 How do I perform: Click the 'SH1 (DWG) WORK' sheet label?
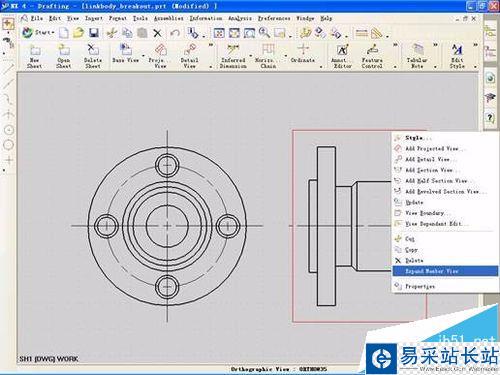click(x=48, y=359)
